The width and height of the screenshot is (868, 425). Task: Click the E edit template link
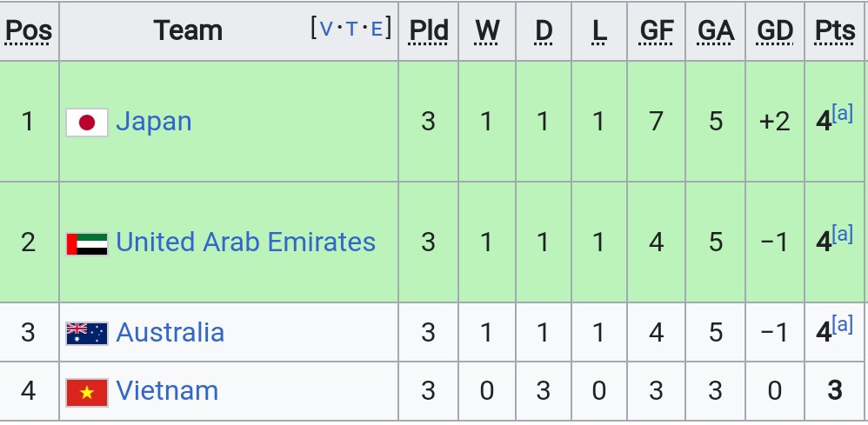pyautogui.click(x=377, y=28)
